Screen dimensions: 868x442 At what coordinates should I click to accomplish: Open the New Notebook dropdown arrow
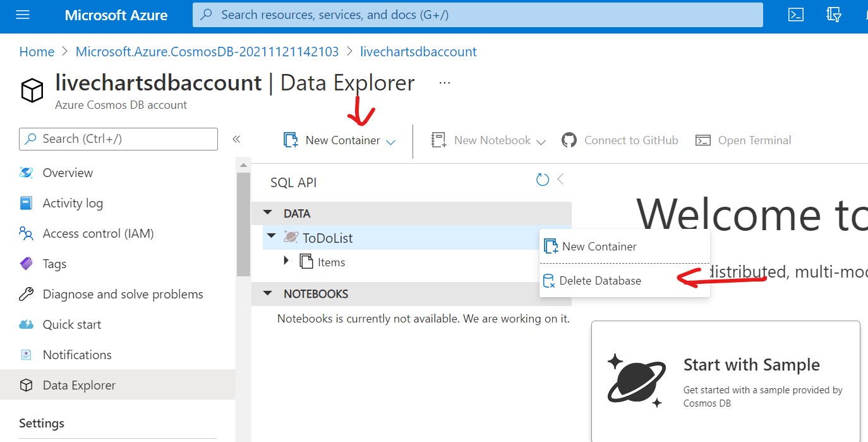coord(541,142)
